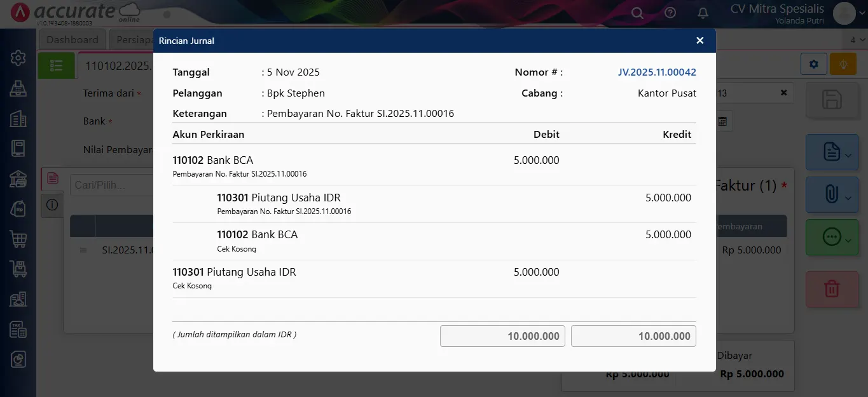This screenshot has height=397, width=868.
Task: Open the shopping cart module in sidebar
Action: (18, 239)
